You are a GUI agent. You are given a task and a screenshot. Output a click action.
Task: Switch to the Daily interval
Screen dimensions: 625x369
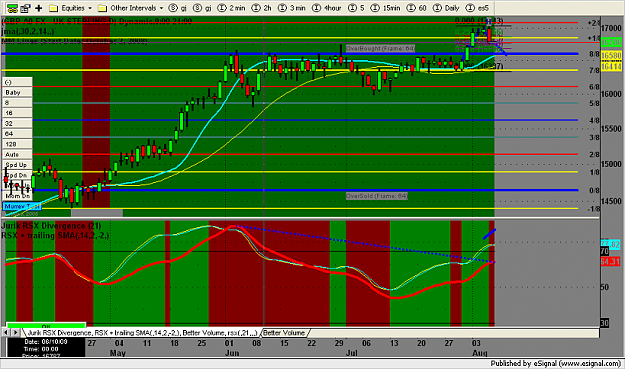click(446, 8)
